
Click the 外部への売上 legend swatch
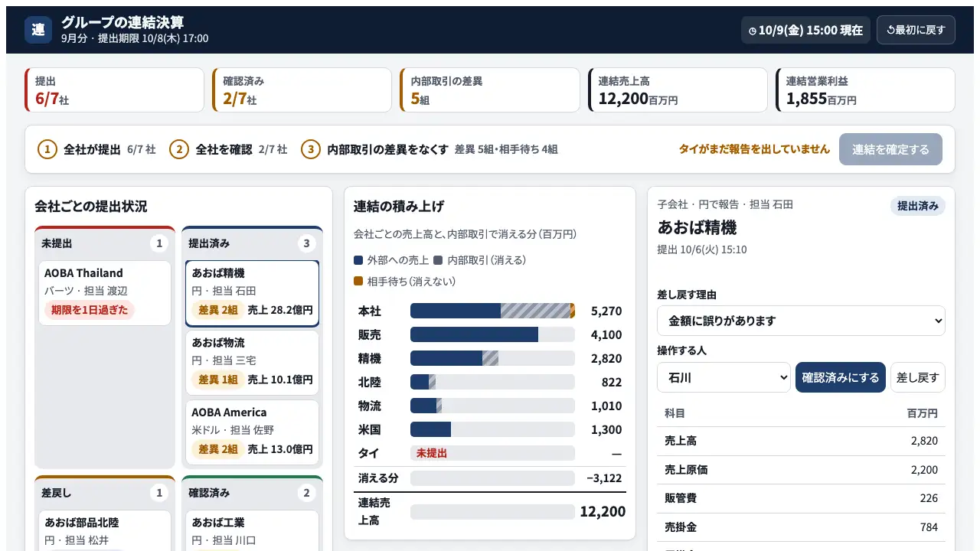tap(358, 260)
